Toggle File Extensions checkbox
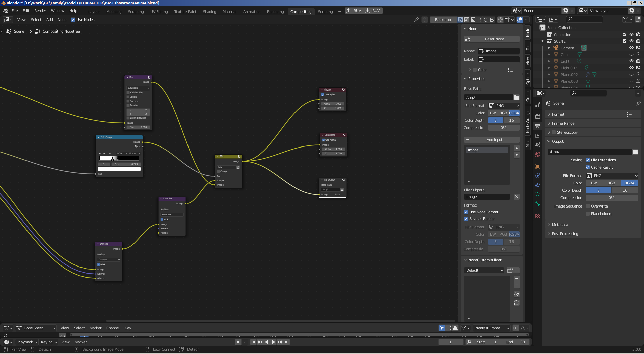Image resolution: width=644 pixels, height=354 pixels. [x=588, y=160]
